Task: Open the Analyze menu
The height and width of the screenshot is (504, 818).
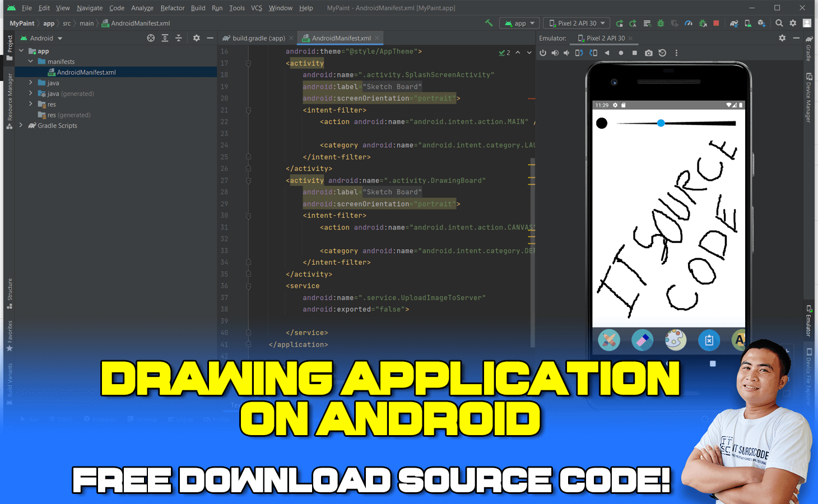Action: (142, 8)
